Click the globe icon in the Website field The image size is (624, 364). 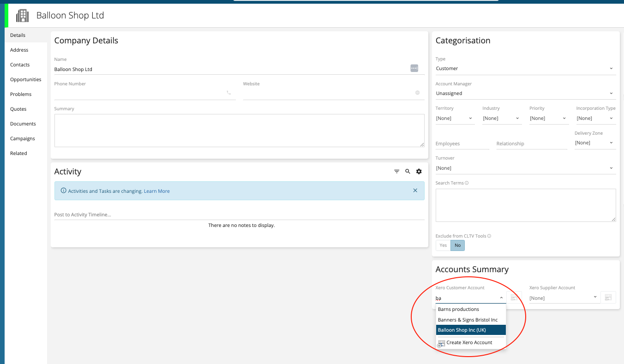417,93
